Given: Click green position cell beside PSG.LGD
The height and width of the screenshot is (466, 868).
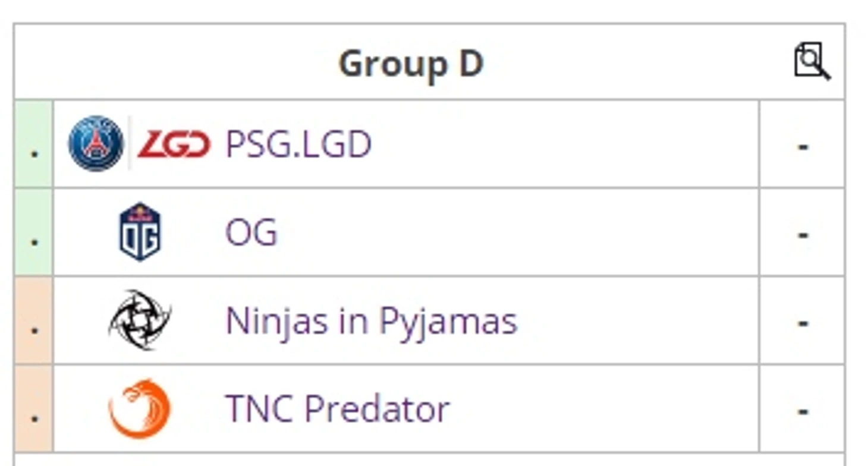Looking at the screenshot, I should pyautogui.click(x=34, y=144).
